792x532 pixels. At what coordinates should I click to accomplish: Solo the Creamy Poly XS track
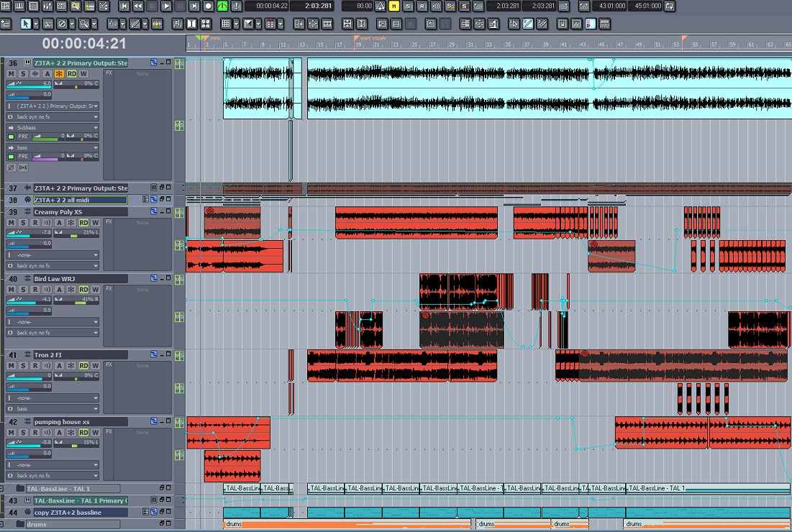click(23, 223)
